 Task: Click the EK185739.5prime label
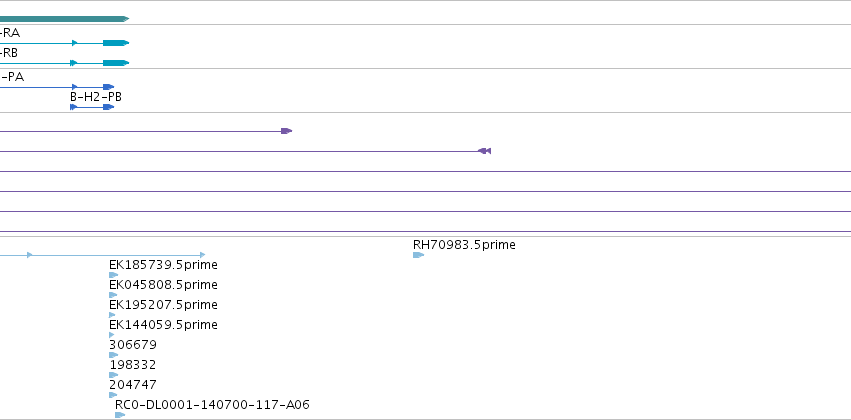pos(163,265)
